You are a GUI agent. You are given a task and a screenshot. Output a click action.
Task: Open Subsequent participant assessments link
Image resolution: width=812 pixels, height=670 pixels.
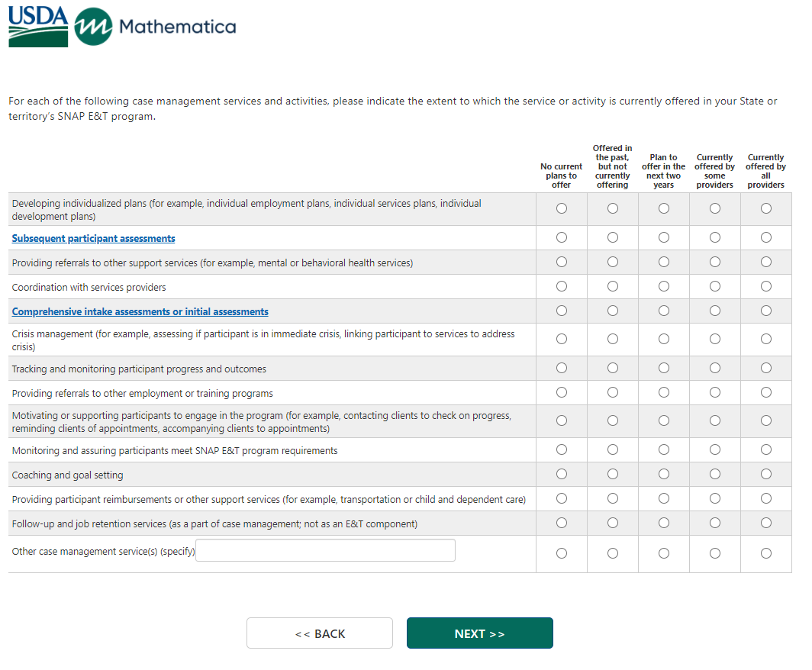click(93, 239)
